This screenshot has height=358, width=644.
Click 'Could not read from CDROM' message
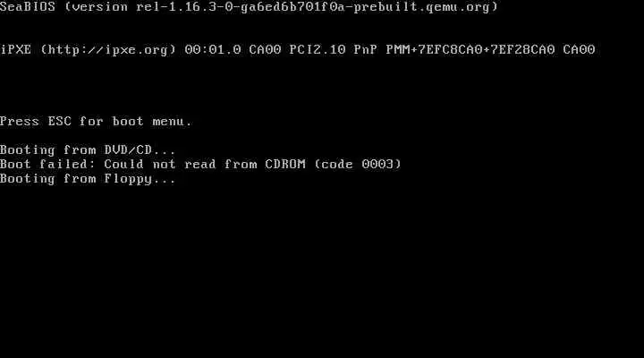click(x=205, y=165)
